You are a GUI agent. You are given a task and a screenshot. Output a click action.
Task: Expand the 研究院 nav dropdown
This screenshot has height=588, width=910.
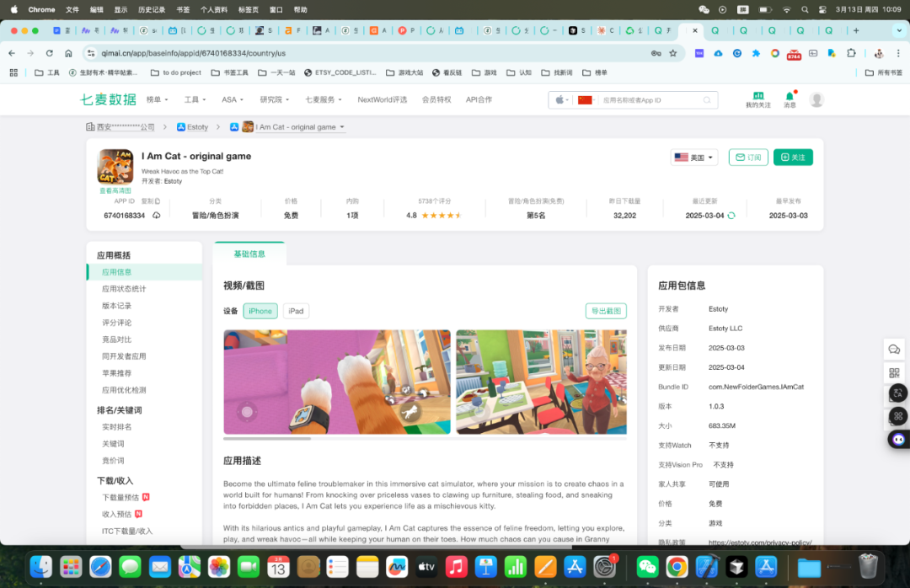click(274, 100)
